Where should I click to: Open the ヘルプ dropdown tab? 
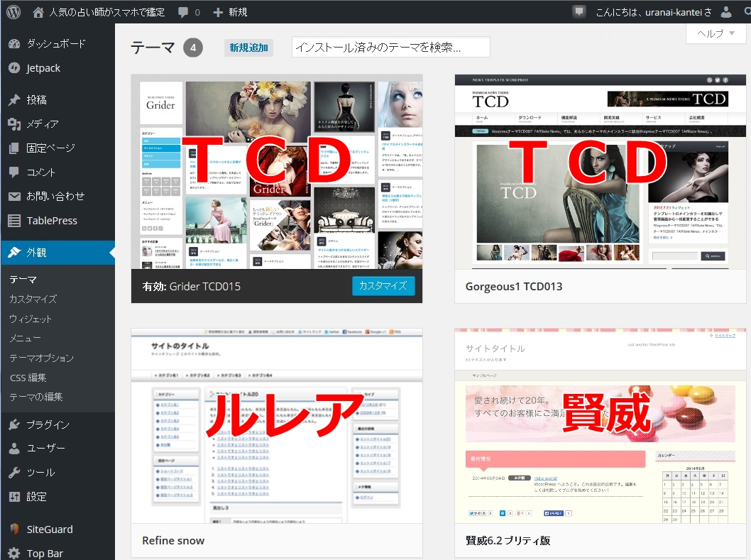716,33
